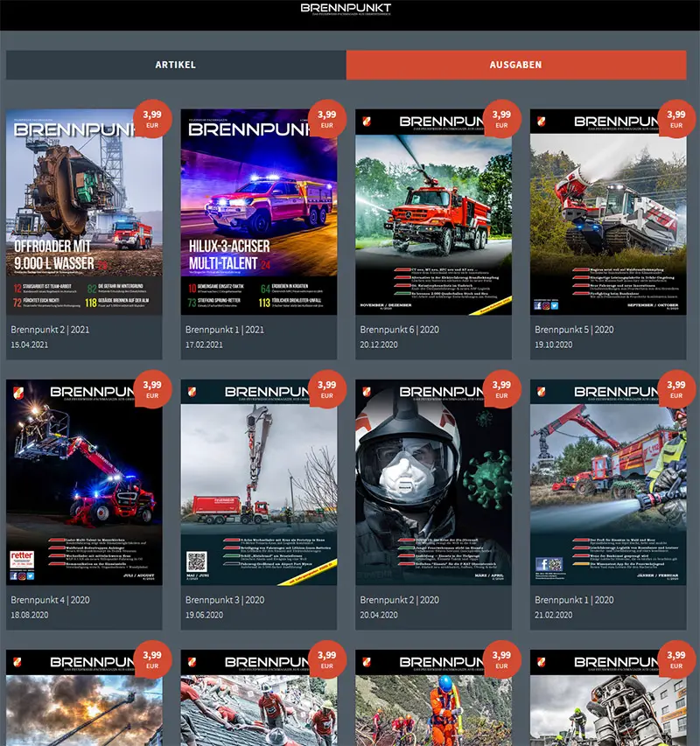Viewport: 700px width, 746px height.
Task: Click the price badge on Brennpunkt 4 | 2020
Action: [x=151, y=390]
